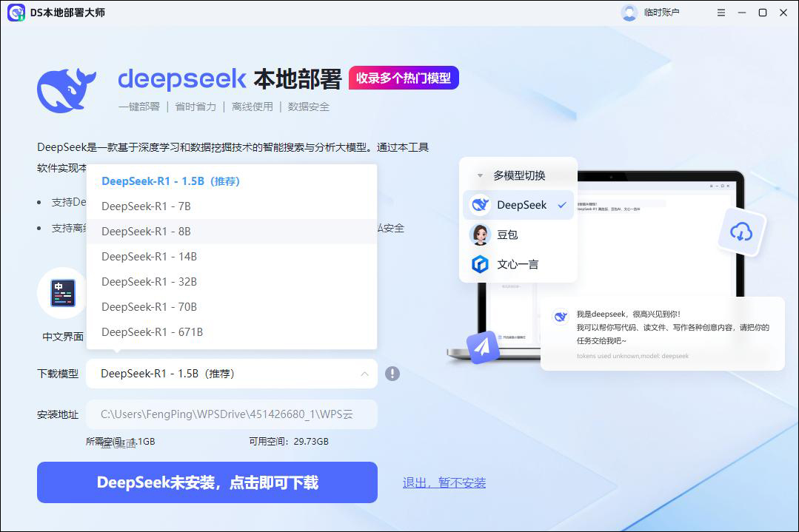Screen dimensions: 799x532
Task: Click the cloud download icon on the laptop
Action: (x=741, y=232)
